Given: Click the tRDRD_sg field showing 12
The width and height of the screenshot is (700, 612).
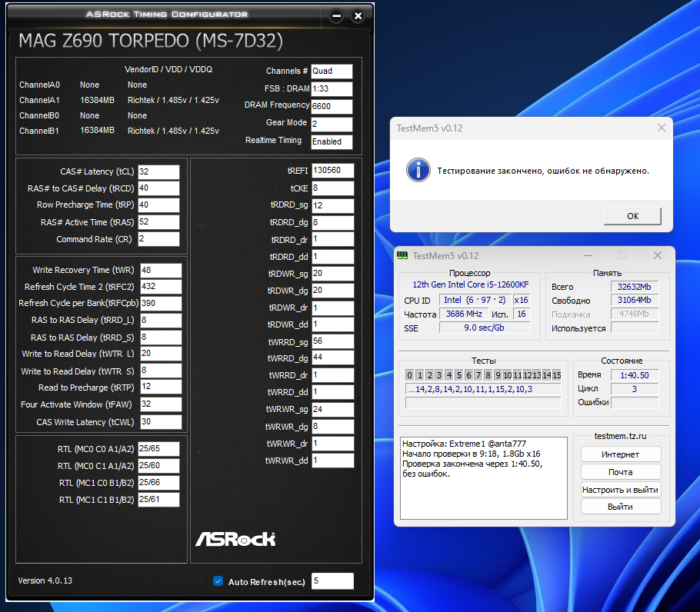Looking at the screenshot, I should coord(332,205).
